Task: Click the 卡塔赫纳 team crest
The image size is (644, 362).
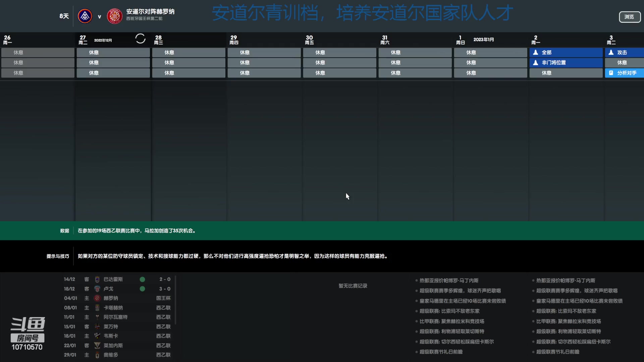Action: (97, 308)
